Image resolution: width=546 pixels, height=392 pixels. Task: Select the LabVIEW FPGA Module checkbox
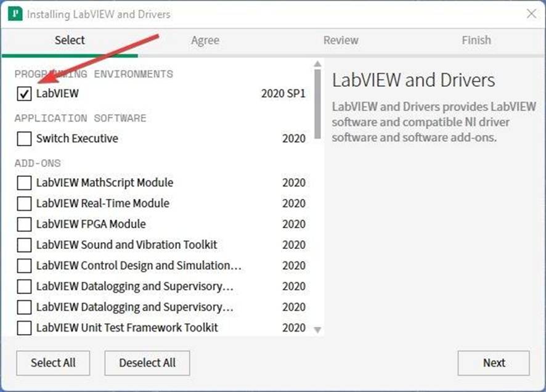24,224
